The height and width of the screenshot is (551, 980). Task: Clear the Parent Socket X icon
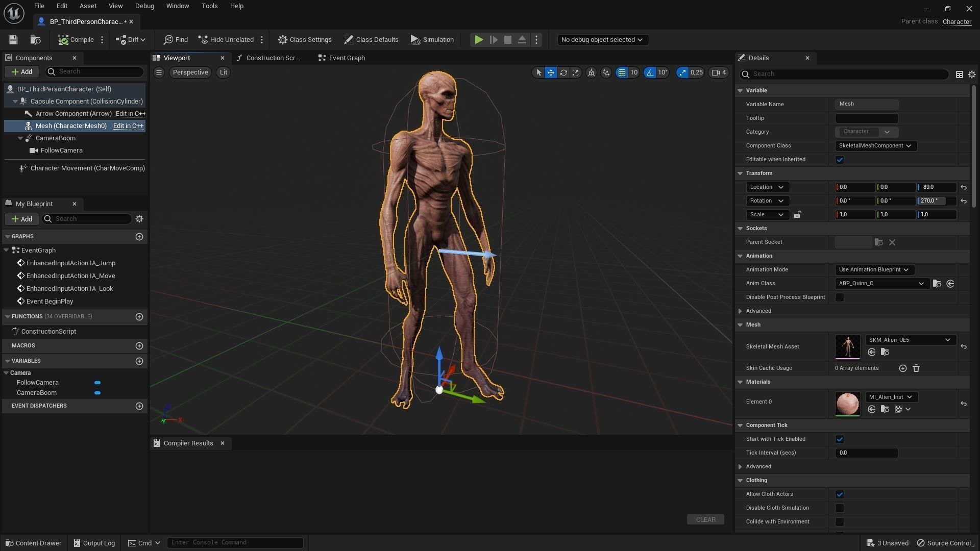pos(892,242)
